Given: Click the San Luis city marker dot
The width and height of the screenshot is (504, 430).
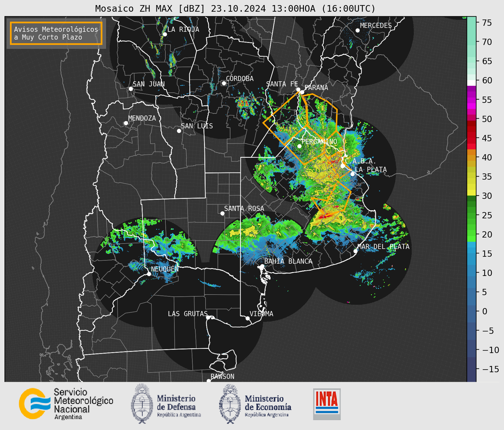Looking at the screenshot, I should (x=179, y=131).
